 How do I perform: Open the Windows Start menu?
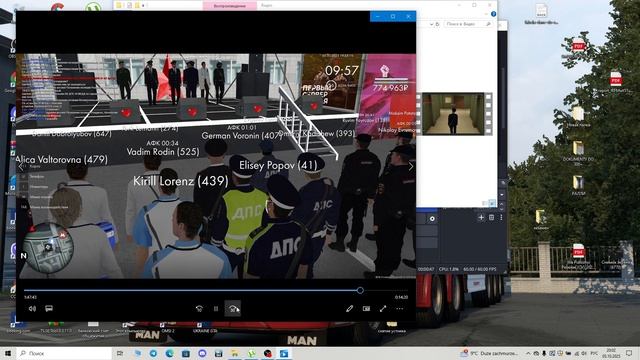click(x=8, y=353)
